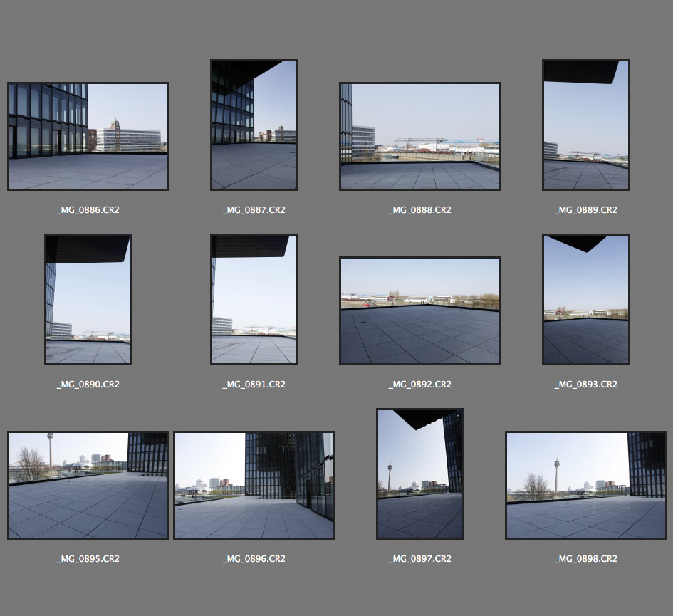Click the filename label _MG_0895.CR2
Image resolution: width=673 pixels, height=616 pixels.
(x=88, y=559)
